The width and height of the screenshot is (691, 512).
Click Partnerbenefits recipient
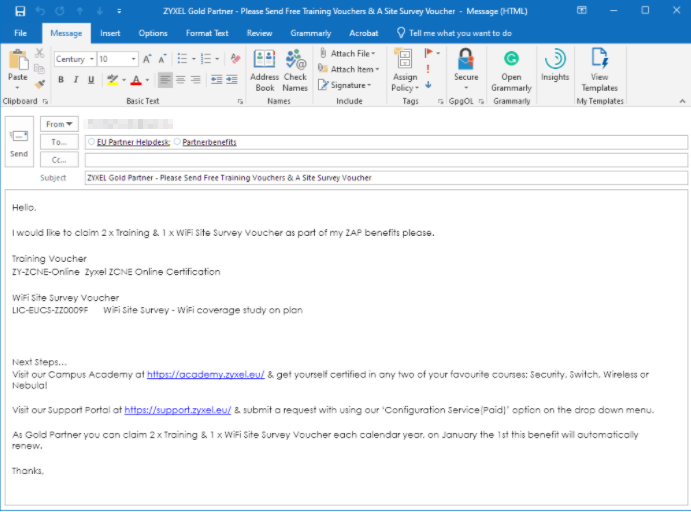pos(209,142)
